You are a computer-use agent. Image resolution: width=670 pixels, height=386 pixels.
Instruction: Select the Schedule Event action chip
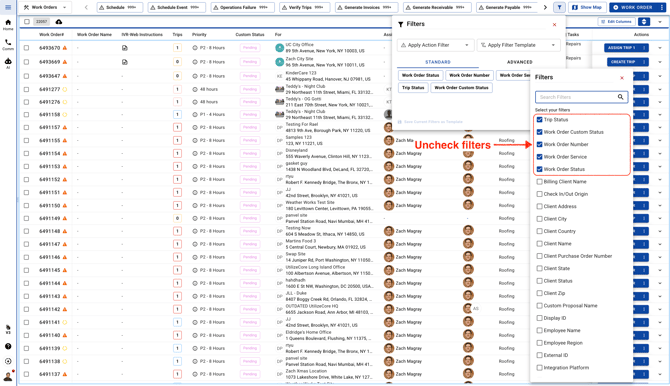point(177,7)
